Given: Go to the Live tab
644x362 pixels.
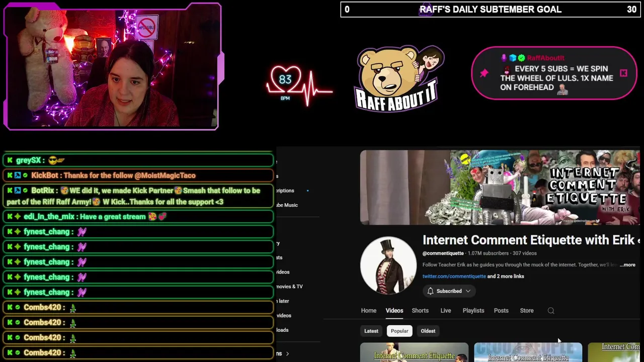Looking at the screenshot, I should coord(446,311).
